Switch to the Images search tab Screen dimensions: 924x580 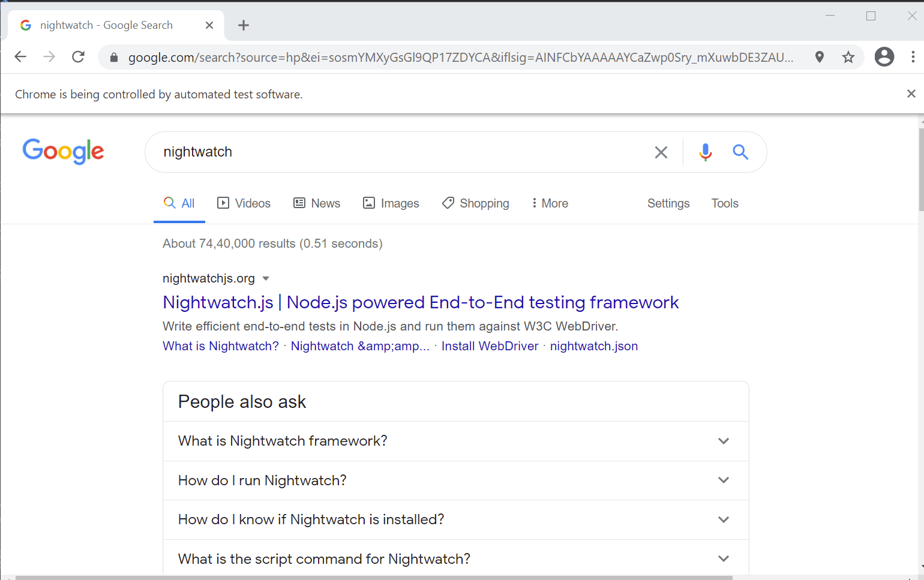coord(391,203)
